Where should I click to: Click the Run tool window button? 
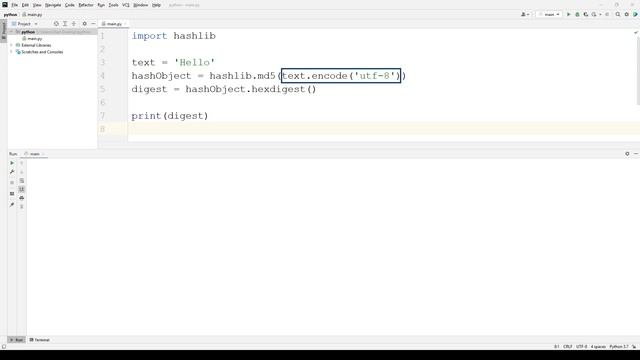click(16, 340)
